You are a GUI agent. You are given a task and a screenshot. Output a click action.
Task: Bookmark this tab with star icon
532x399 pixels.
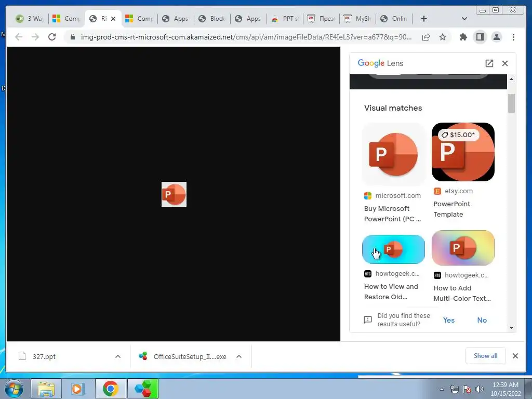click(443, 37)
